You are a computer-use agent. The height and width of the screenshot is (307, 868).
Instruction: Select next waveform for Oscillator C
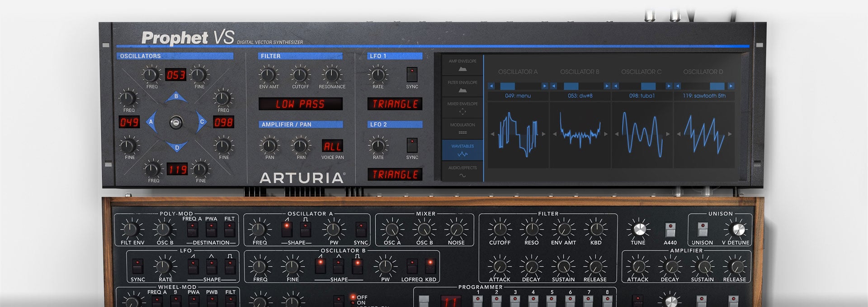pos(668,134)
